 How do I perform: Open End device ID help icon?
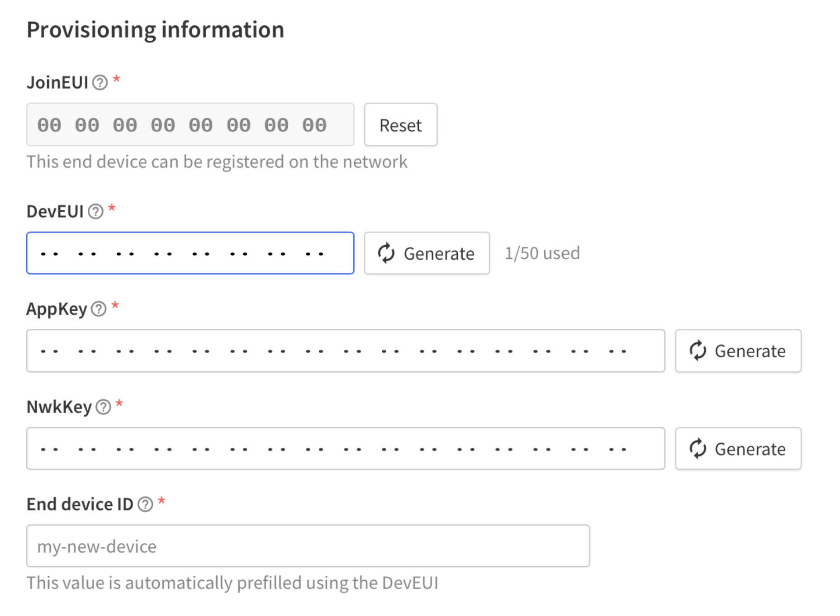coord(145,504)
